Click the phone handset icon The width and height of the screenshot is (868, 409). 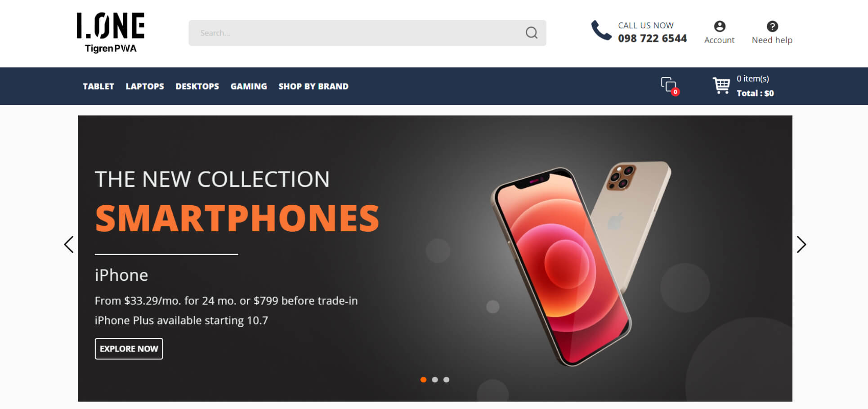point(601,30)
